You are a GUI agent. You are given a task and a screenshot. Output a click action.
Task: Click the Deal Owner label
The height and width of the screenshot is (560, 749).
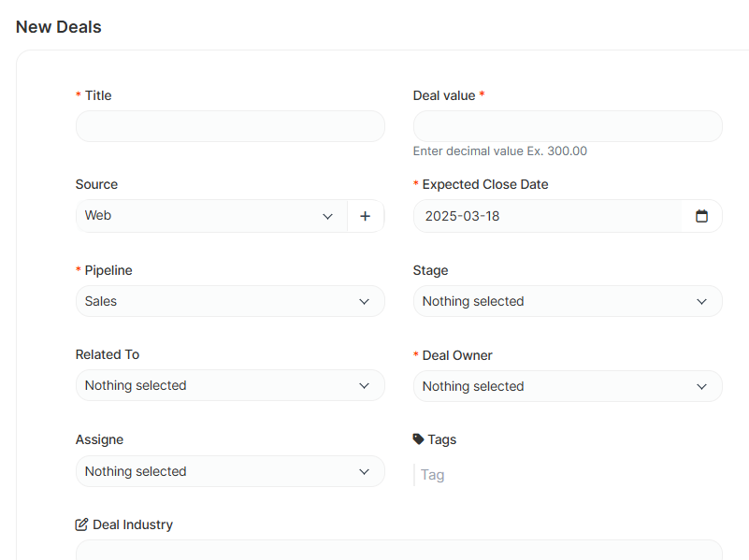point(456,355)
